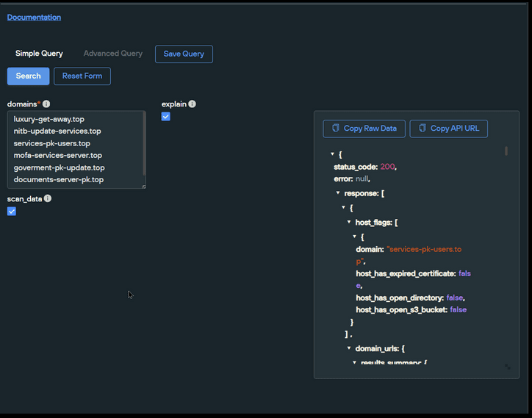
Task: Collapse the host_flags array node
Action: click(348, 222)
